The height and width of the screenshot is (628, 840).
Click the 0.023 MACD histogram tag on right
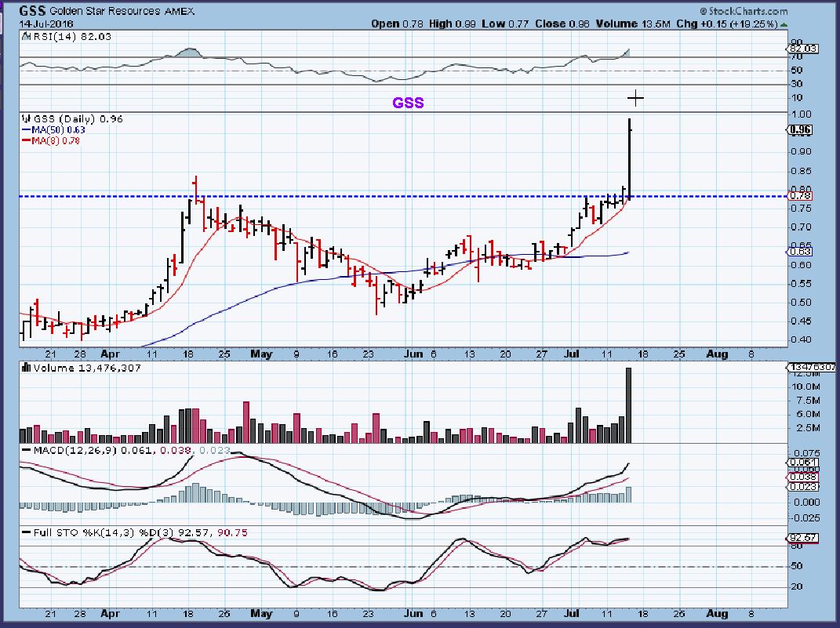[803, 487]
